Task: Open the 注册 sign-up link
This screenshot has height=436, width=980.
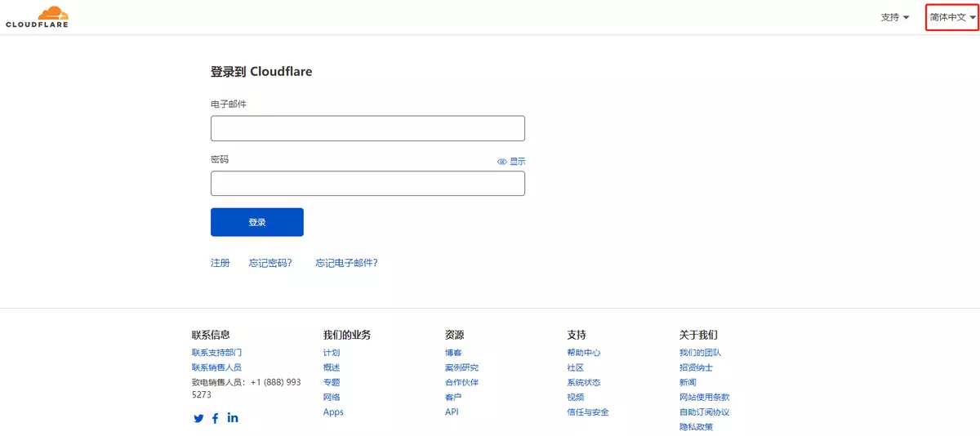Action: coord(220,263)
